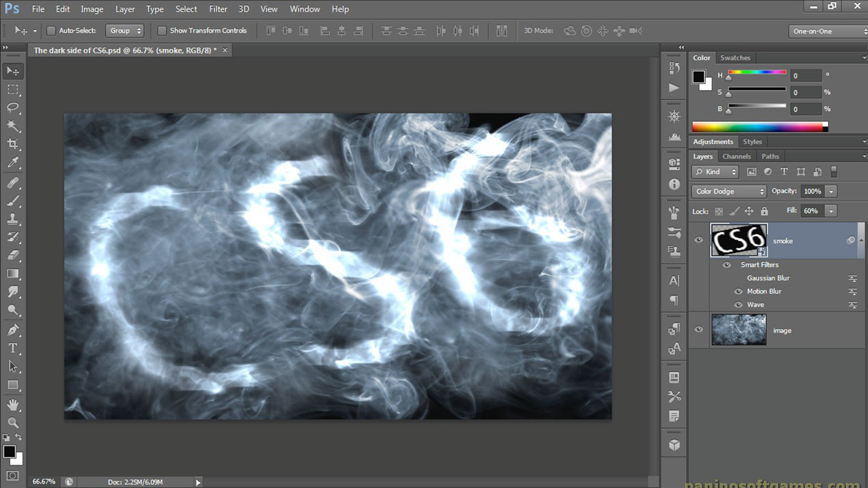Open the Color Dodge blend mode dropdown
This screenshot has height=488, width=868.
729,191
